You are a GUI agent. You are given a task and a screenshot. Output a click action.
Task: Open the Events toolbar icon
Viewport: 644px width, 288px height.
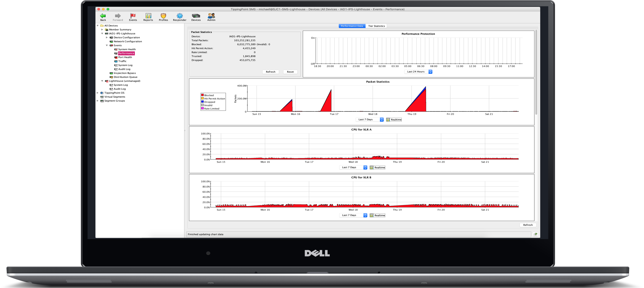[133, 16]
